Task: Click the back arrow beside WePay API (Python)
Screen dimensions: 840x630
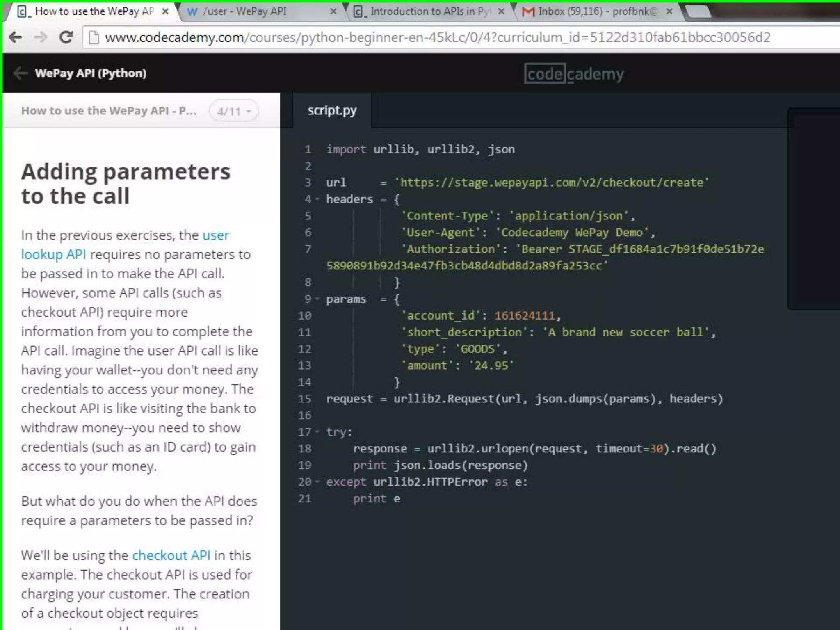Action: tap(21, 73)
